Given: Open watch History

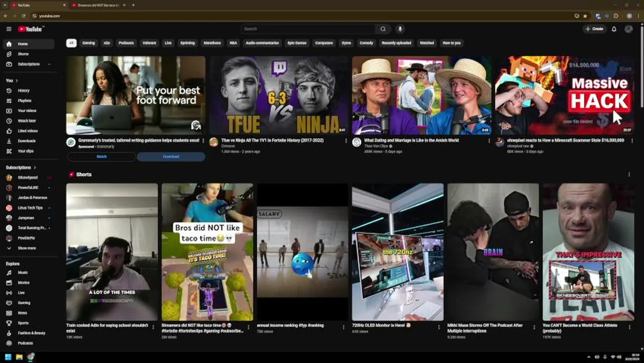Looking at the screenshot, I should coord(29,91).
